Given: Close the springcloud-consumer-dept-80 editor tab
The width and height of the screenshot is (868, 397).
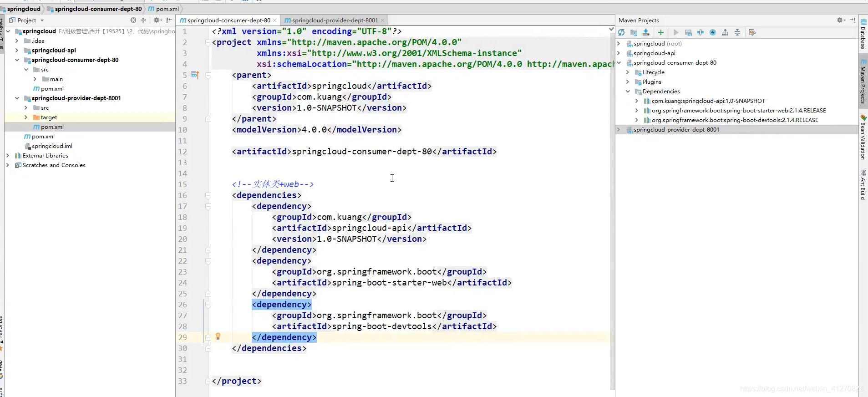Looking at the screenshot, I should point(274,20).
